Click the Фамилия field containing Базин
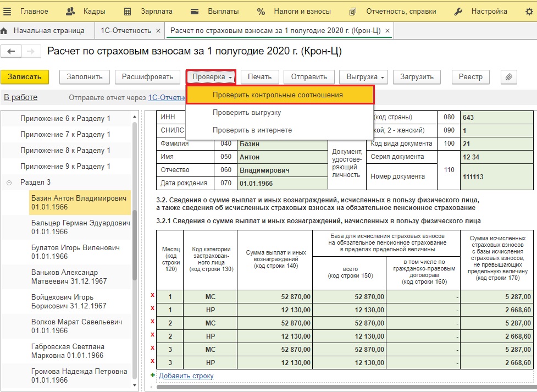 click(283, 144)
